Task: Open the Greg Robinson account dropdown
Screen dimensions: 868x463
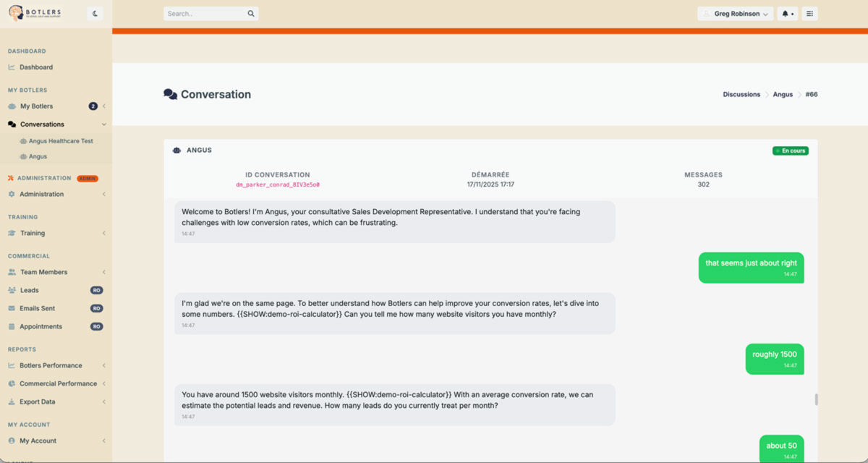Action: (735, 13)
